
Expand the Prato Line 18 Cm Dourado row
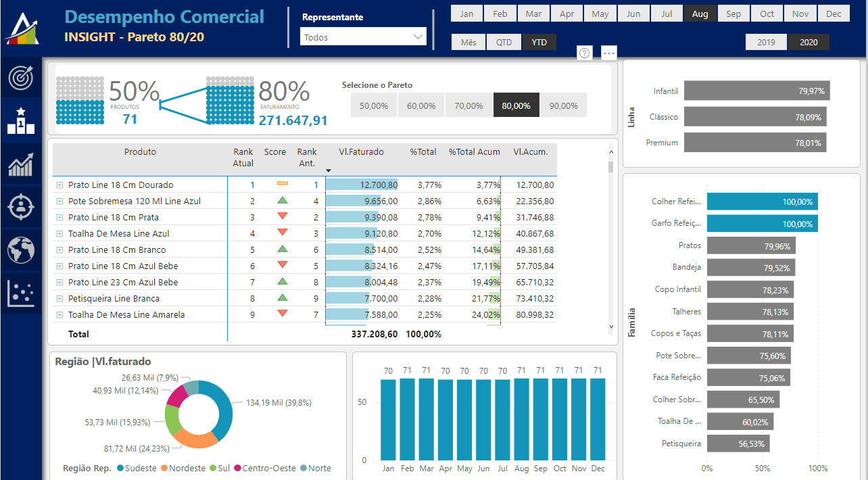(59, 185)
